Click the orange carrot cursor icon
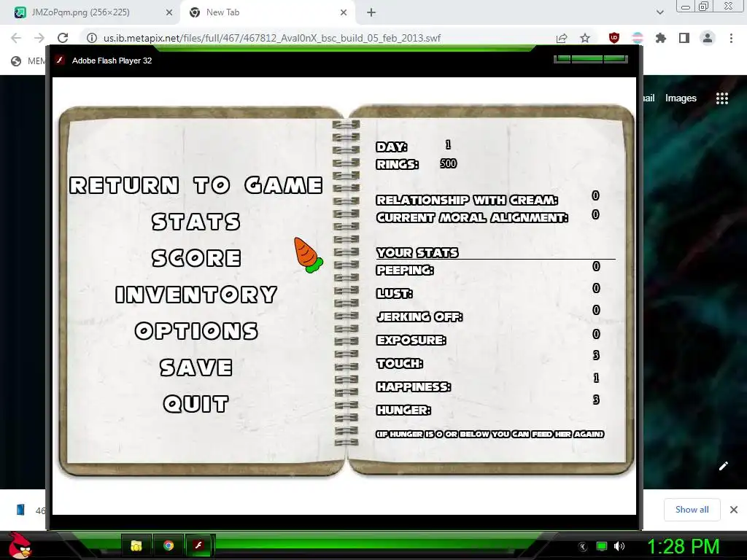 point(308,254)
